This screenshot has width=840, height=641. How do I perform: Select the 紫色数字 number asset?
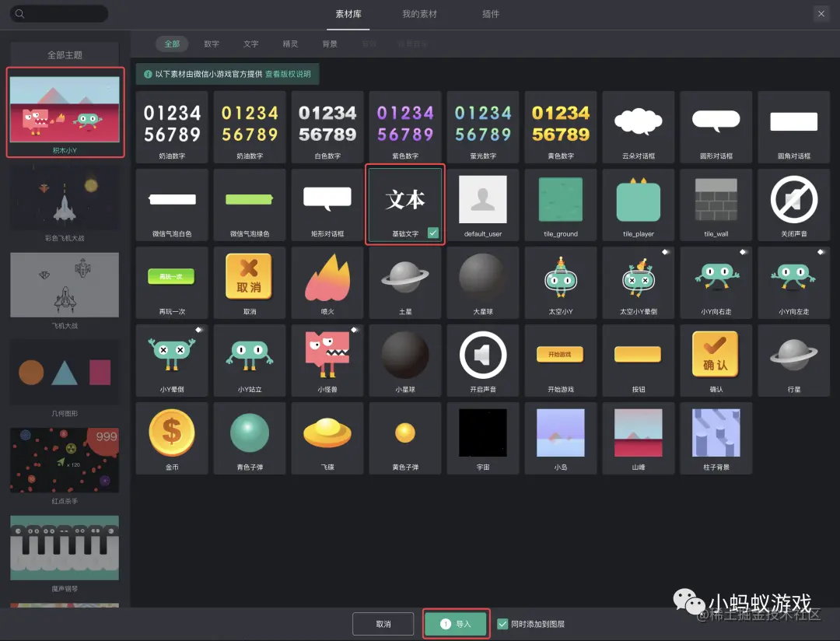pos(405,127)
